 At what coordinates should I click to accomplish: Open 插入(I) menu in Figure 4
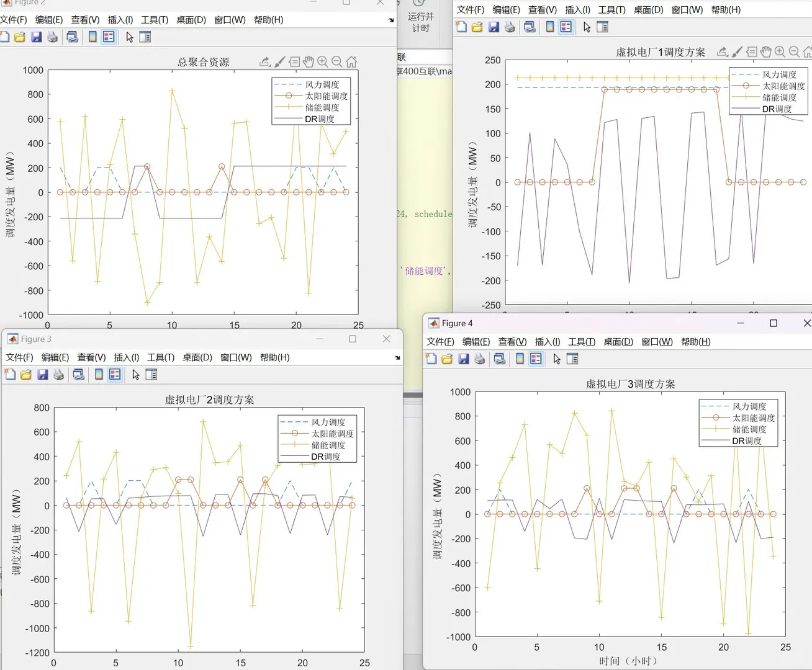pyautogui.click(x=548, y=342)
